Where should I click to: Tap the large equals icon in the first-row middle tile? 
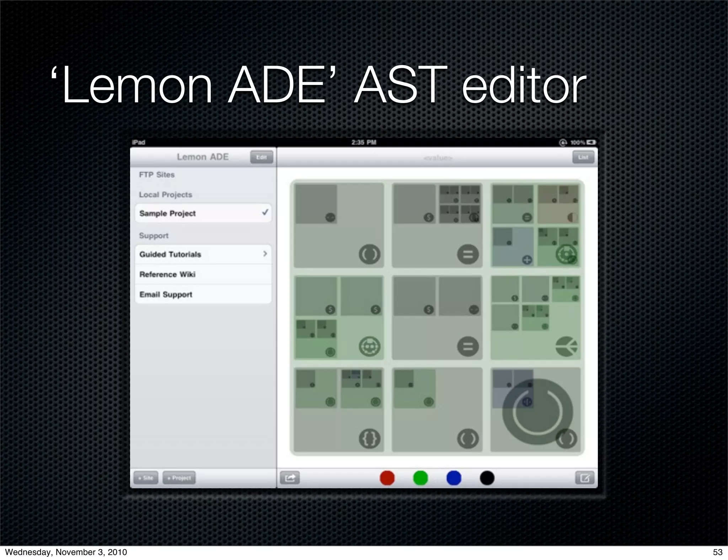tap(468, 254)
